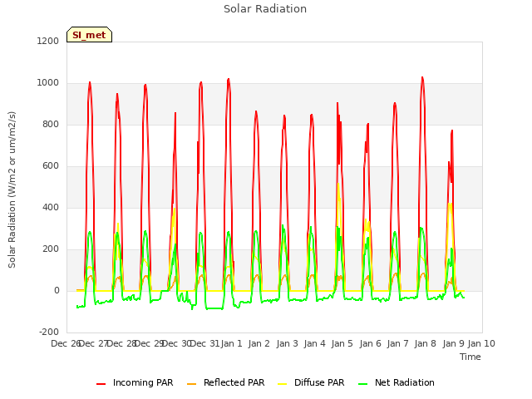
Task: Click the Jan 5 x-axis tick label
Action: (x=342, y=343)
